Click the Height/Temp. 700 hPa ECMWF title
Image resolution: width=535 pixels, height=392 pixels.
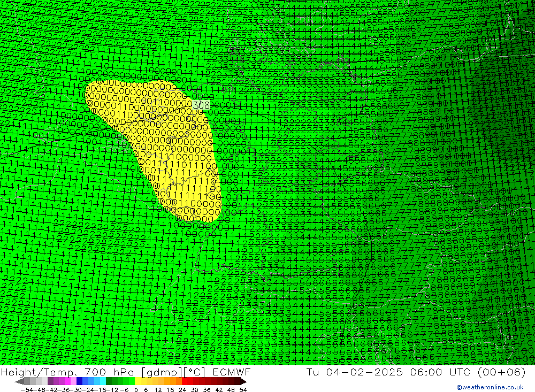click(126, 372)
